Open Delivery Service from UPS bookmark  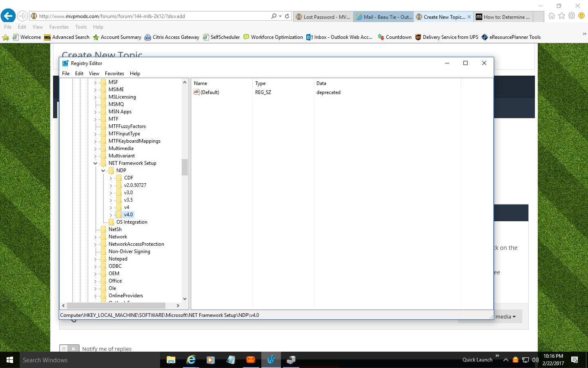pyautogui.click(x=446, y=37)
